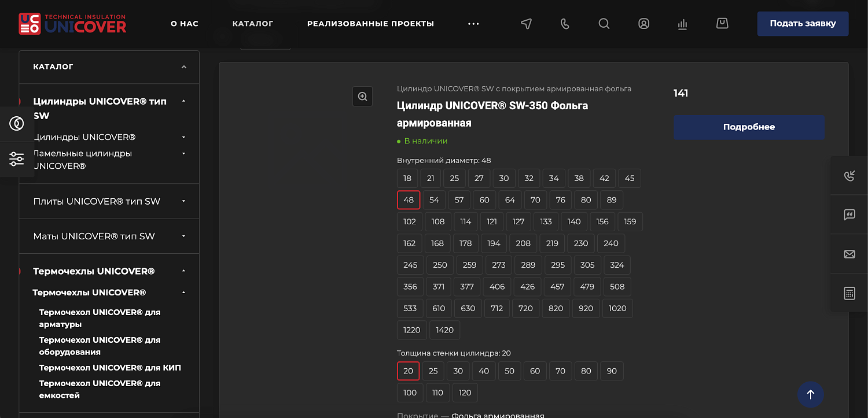Click the Подробнее button
This screenshot has height=418, width=868.
749,127
